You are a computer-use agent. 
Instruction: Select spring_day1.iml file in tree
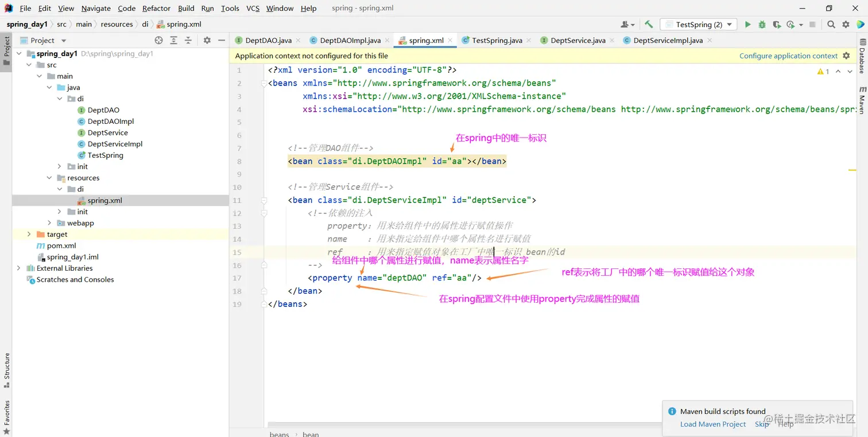(73, 257)
